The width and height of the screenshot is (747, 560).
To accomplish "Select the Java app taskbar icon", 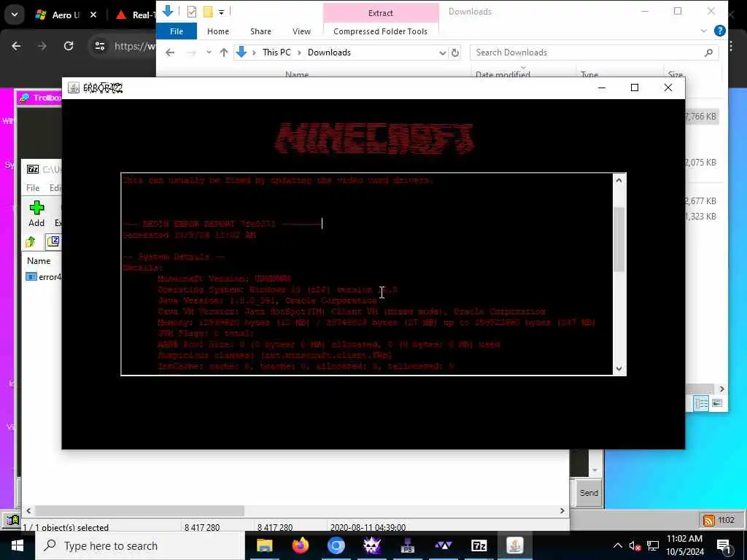I will (514, 545).
